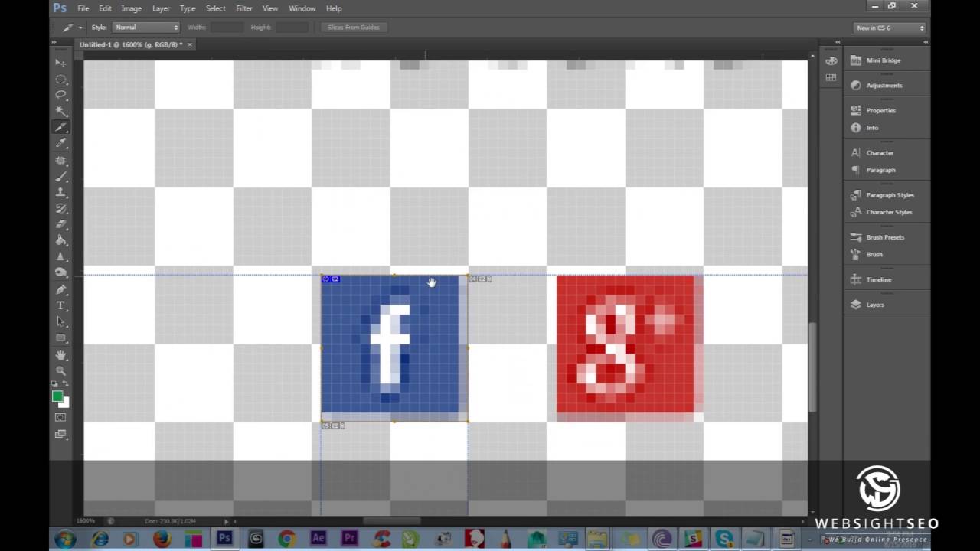Select the Path Selection tool

tap(60, 321)
